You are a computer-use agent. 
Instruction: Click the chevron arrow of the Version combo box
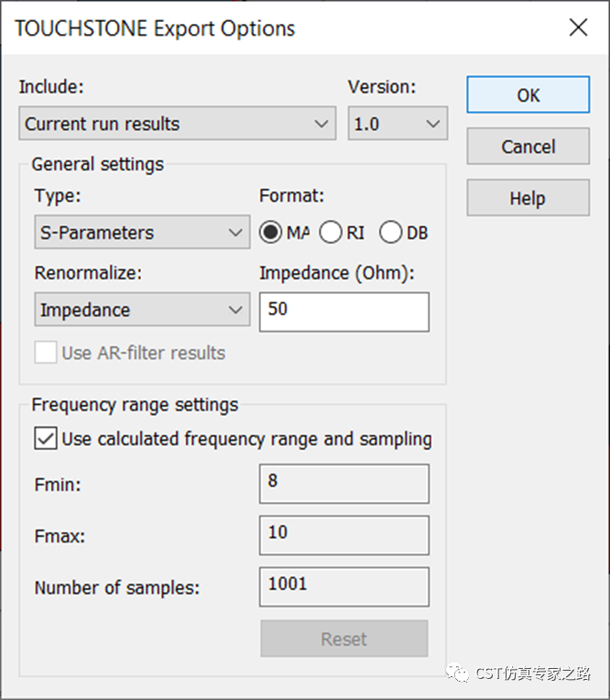coord(433,124)
